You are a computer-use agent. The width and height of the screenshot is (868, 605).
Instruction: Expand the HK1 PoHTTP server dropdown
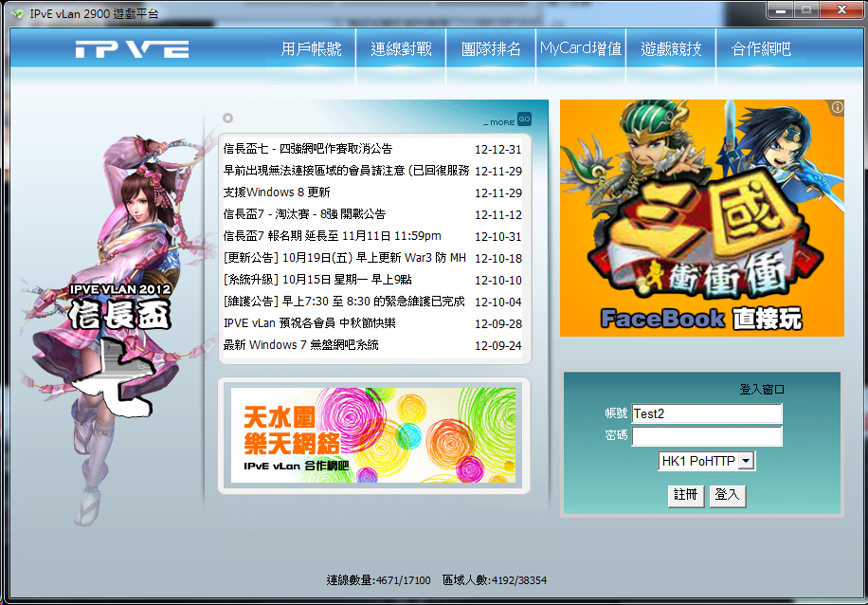pos(746,461)
